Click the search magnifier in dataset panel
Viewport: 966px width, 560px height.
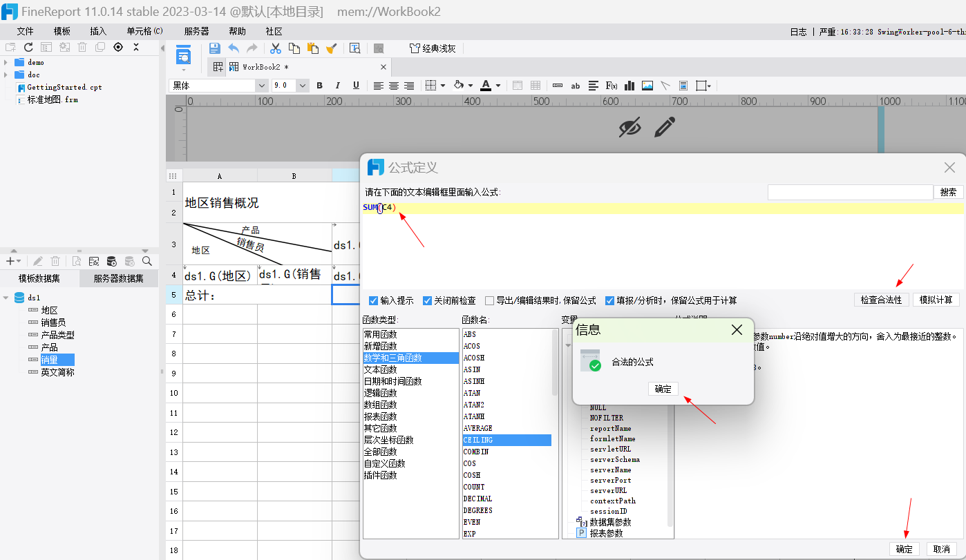147,261
